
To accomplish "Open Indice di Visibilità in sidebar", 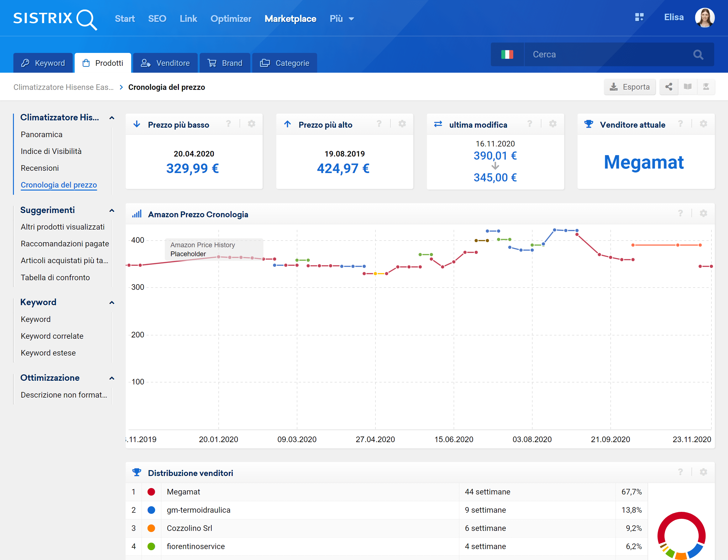I will tap(51, 151).
